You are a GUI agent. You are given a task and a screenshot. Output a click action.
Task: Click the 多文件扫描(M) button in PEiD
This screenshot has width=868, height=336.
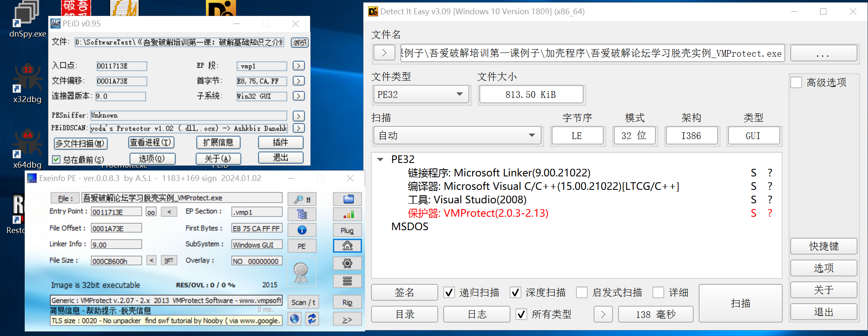click(x=81, y=144)
